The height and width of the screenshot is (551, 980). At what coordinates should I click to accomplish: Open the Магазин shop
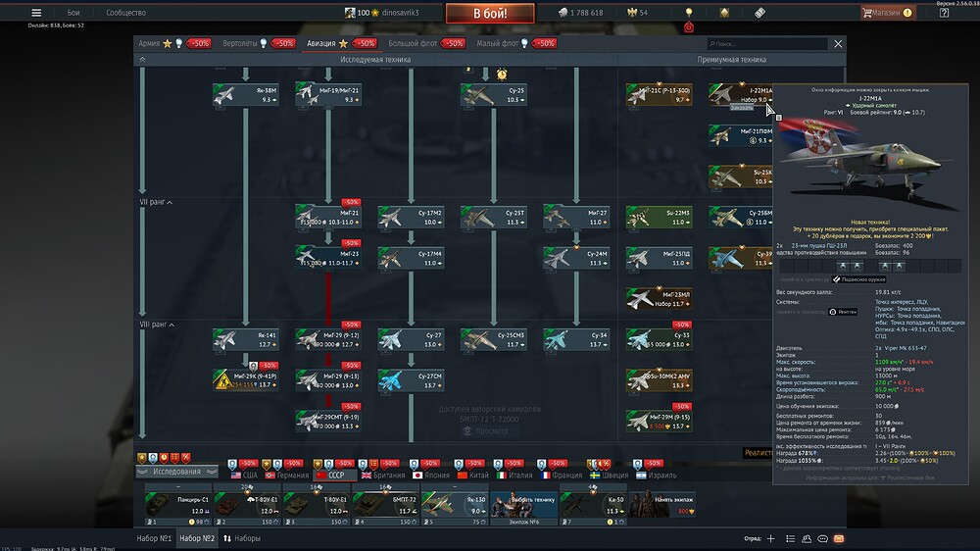887,13
